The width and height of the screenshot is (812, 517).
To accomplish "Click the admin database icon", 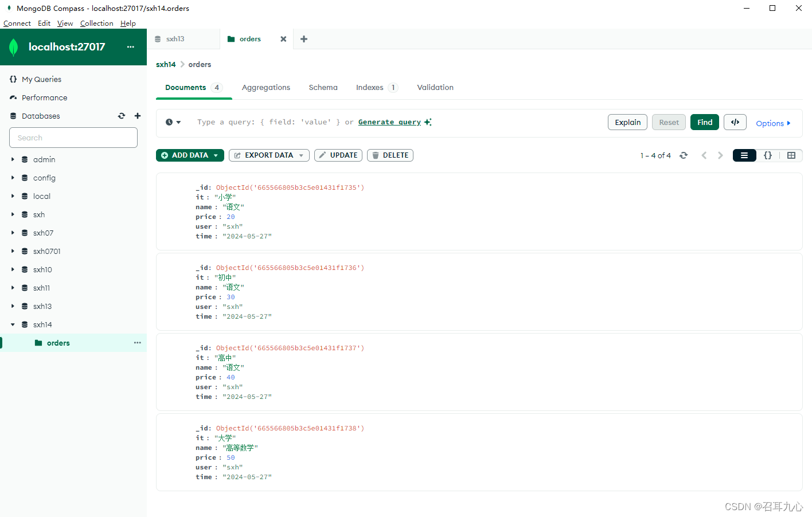I will coord(25,159).
